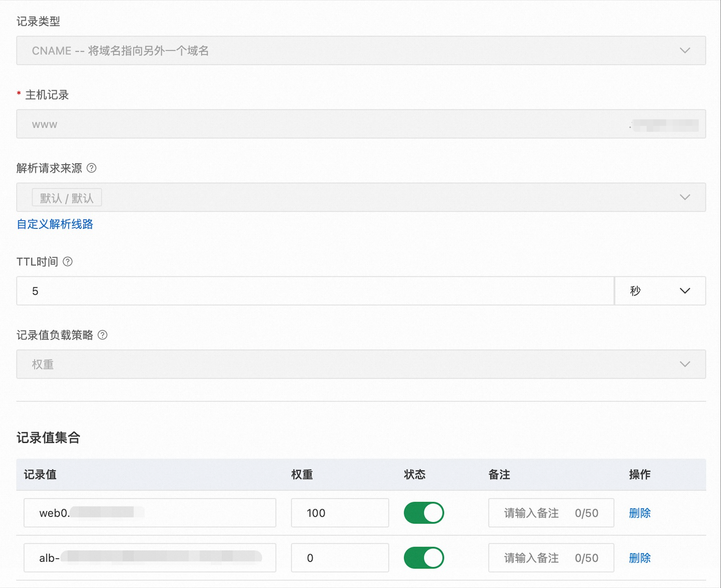This screenshot has height=588, width=721.
Task: Click the TTL value field showing 5
Action: pos(315,291)
